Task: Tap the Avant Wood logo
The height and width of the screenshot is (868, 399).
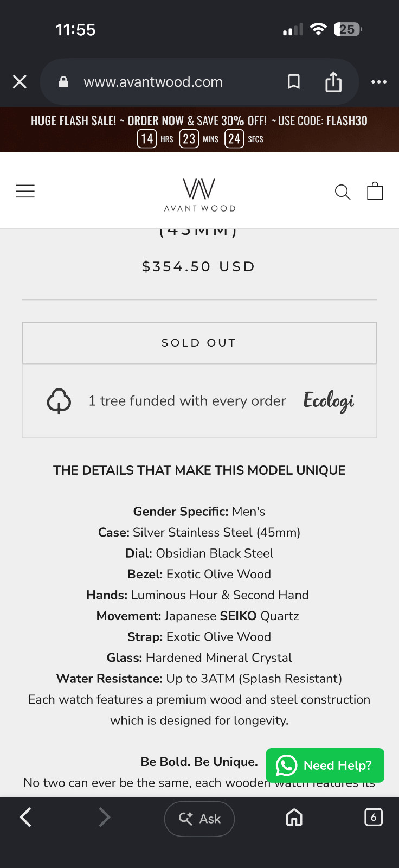Action: click(200, 194)
